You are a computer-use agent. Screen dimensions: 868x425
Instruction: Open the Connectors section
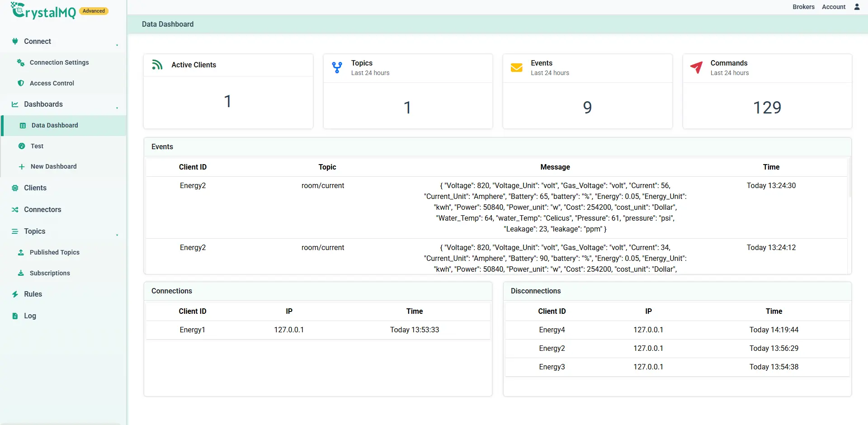pyautogui.click(x=42, y=209)
